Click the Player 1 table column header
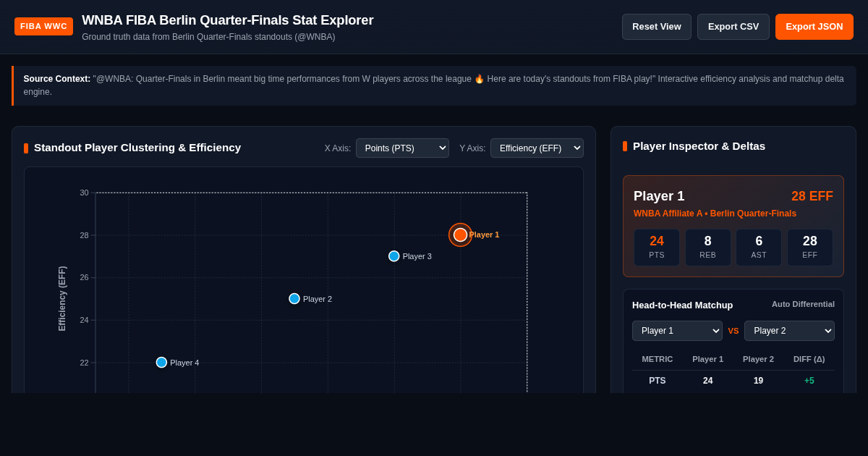Image resolution: width=868 pixels, height=456 pixels. tap(707, 359)
